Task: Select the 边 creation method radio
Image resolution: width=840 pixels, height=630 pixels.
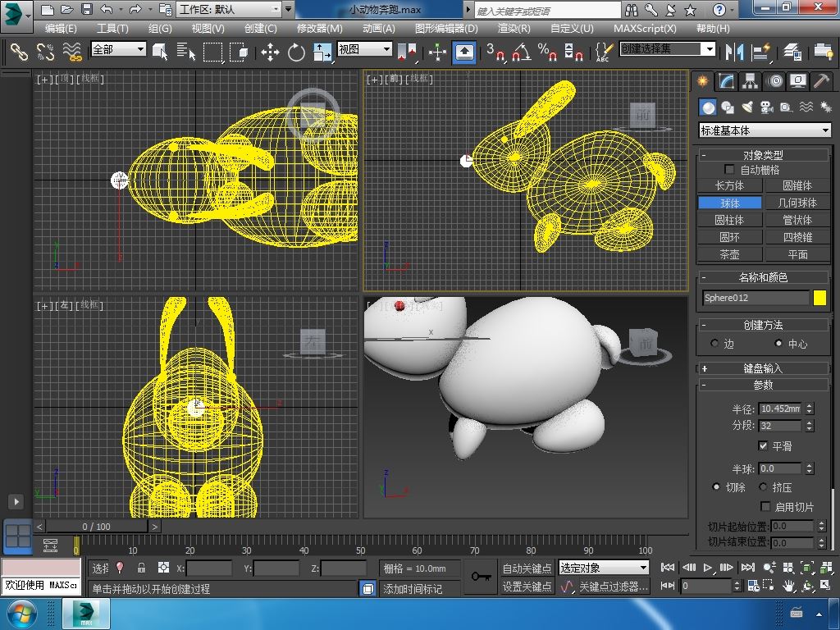Action: tap(714, 344)
